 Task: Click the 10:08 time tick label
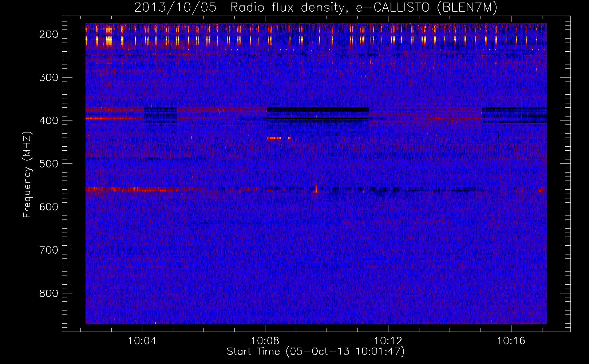pos(265,341)
